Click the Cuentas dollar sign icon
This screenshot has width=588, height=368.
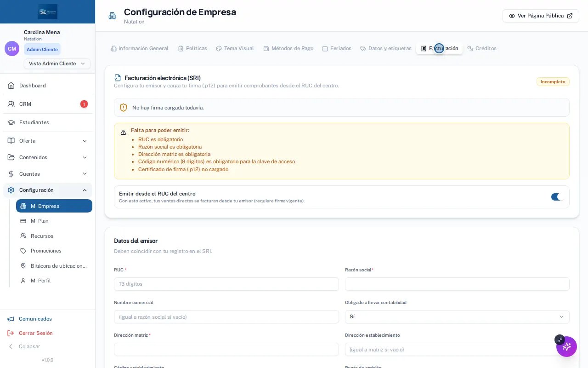tap(11, 174)
